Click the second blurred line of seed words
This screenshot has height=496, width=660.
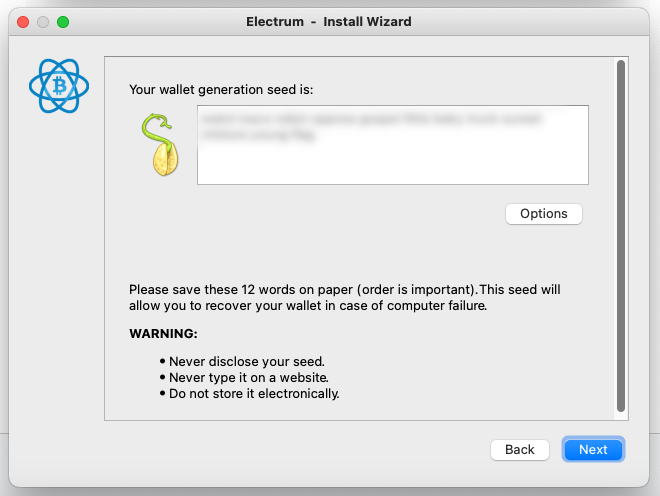(258, 135)
